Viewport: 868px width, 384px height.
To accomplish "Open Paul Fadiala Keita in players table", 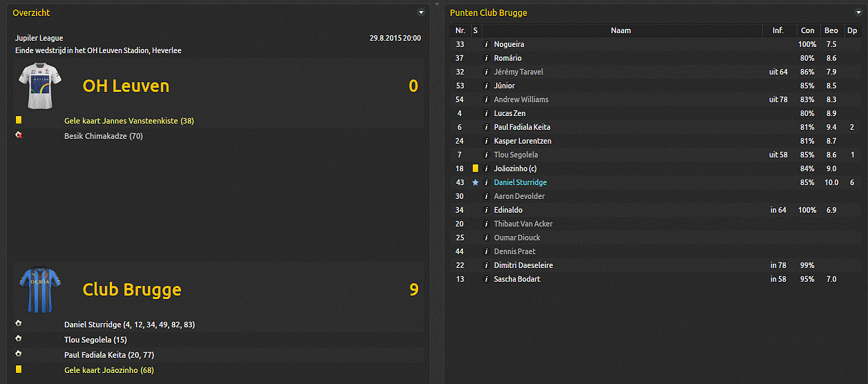I will [x=522, y=127].
